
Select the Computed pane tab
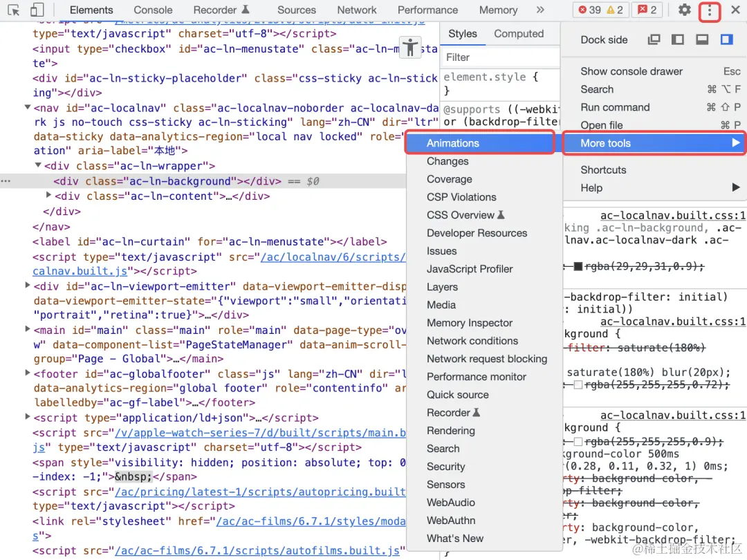pos(519,34)
